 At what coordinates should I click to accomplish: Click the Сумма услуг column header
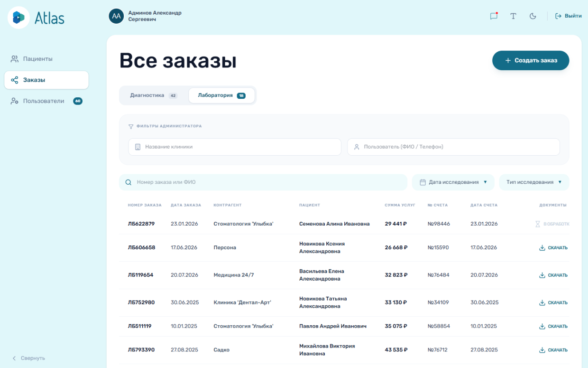click(x=400, y=205)
